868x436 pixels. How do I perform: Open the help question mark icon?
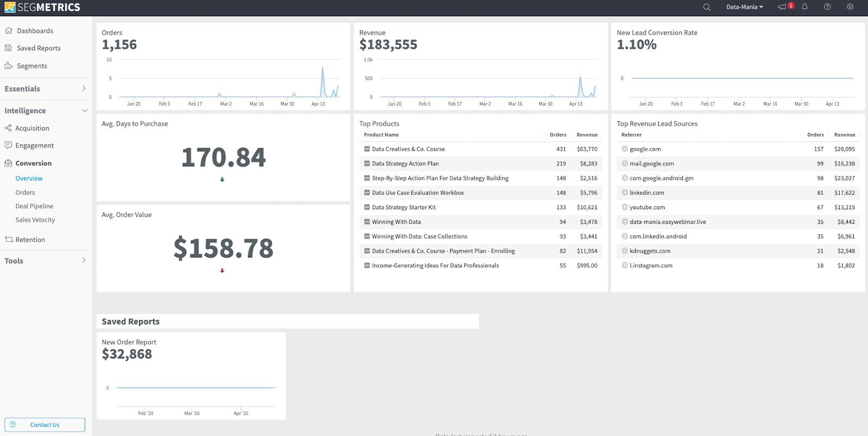tap(827, 7)
